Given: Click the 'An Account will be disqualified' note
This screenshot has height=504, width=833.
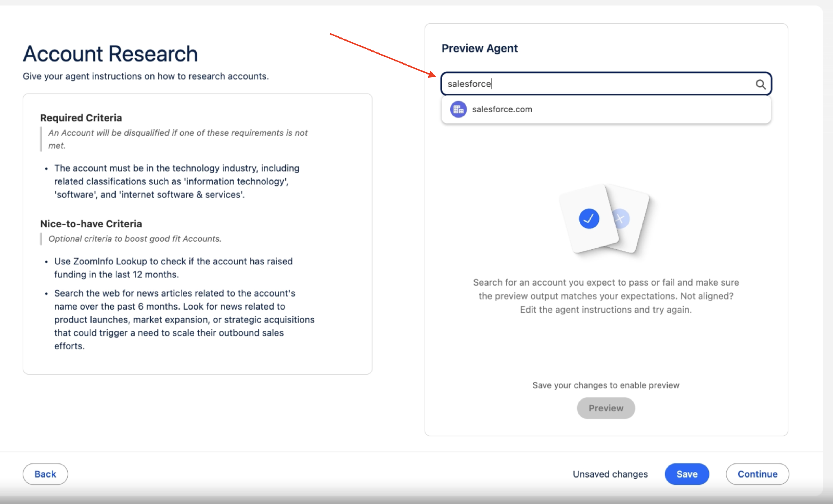Looking at the screenshot, I should pyautogui.click(x=178, y=139).
